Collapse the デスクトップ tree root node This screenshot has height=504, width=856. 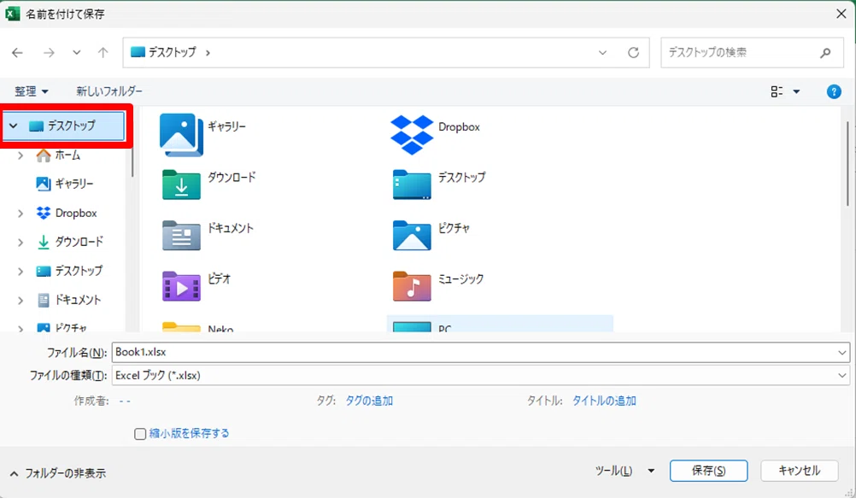click(x=13, y=126)
